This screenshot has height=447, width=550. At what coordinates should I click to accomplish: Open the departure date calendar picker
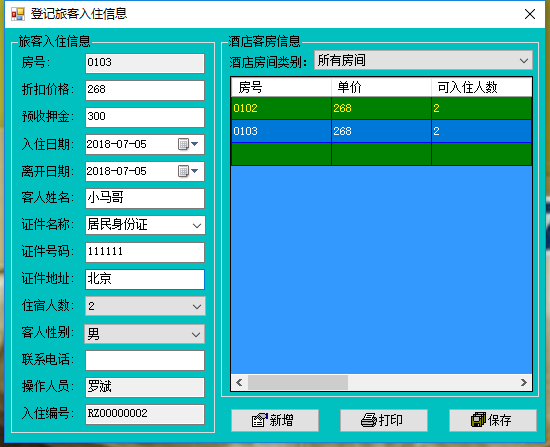[x=188, y=171]
